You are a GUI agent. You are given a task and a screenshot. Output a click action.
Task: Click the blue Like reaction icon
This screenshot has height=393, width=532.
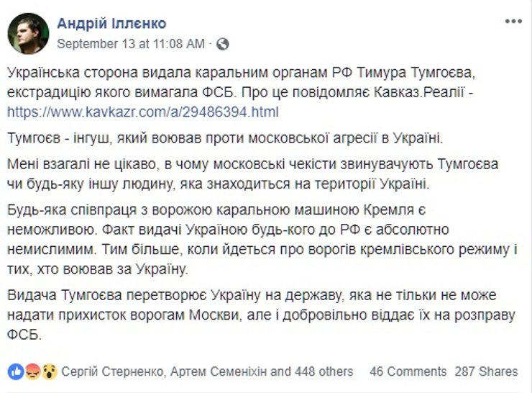tap(14, 372)
